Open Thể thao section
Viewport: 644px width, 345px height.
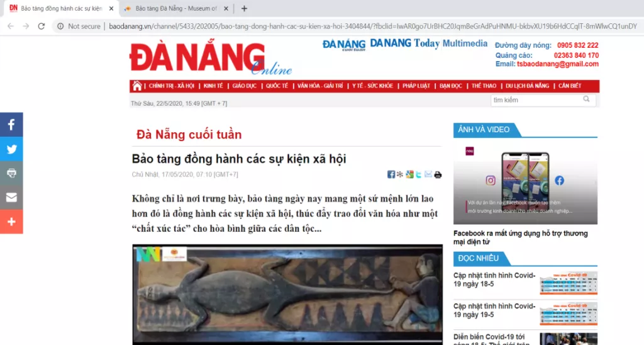484,86
